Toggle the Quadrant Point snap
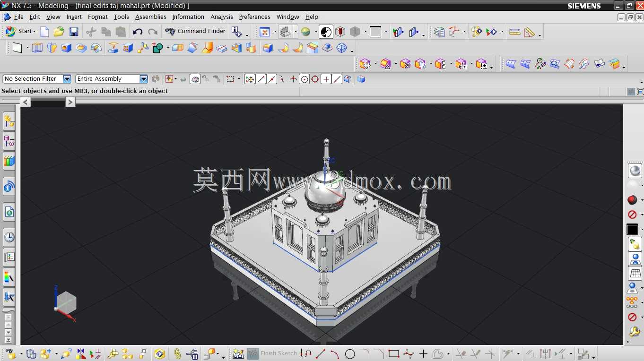This screenshot has height=361, width=644. click(x=315, y=79)
